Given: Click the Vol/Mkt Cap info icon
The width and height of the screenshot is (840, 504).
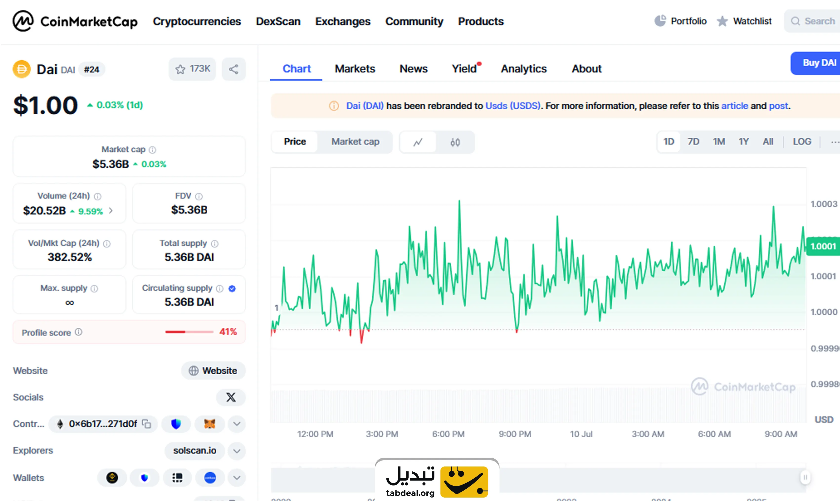Looking at the screenshot, I should 107,244.
